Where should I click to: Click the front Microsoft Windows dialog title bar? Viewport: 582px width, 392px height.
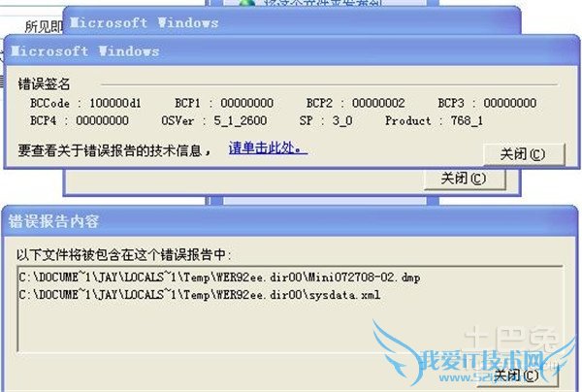(291, 50)
